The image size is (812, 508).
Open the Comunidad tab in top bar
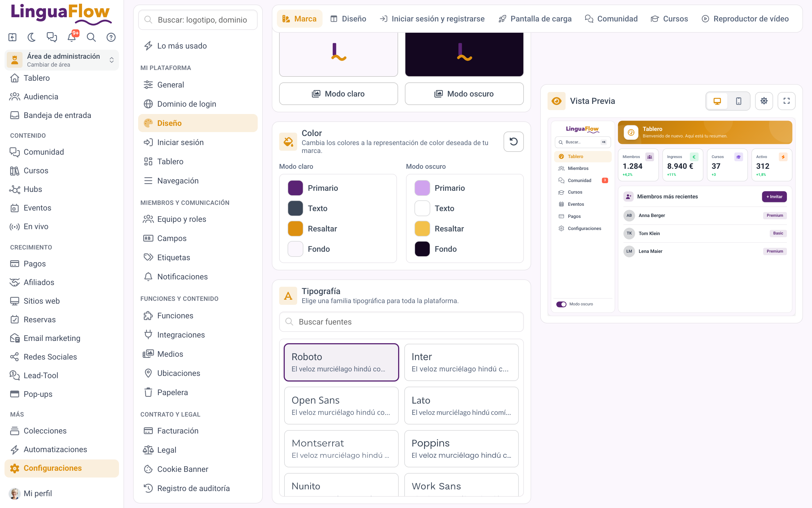pyautogui.click(x=611, y=19)
